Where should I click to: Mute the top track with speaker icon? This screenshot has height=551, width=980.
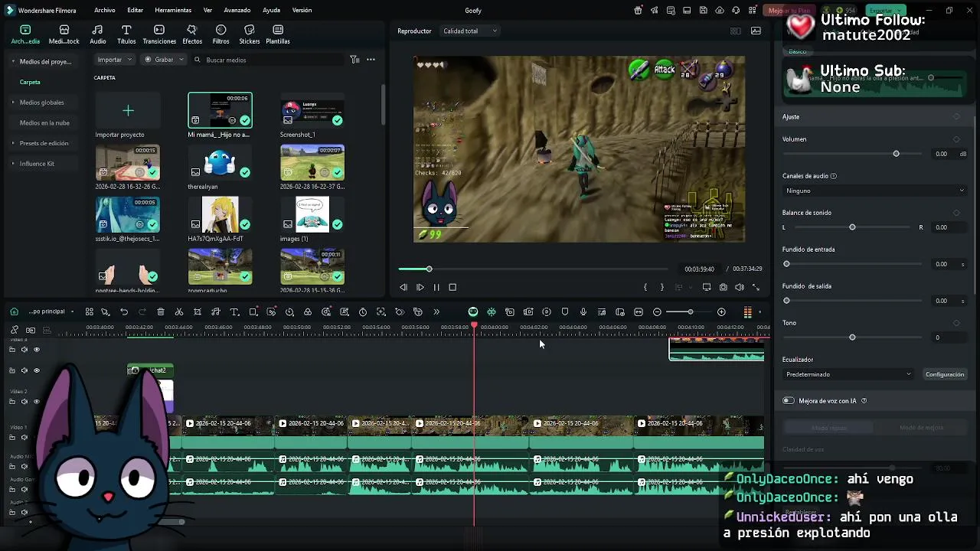24,350
